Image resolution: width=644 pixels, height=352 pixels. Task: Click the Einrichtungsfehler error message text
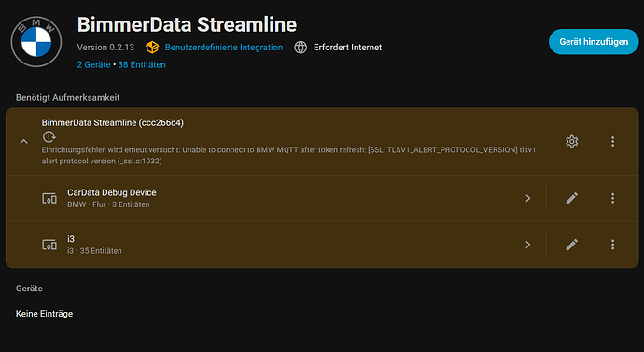click(x=288, y=156)
